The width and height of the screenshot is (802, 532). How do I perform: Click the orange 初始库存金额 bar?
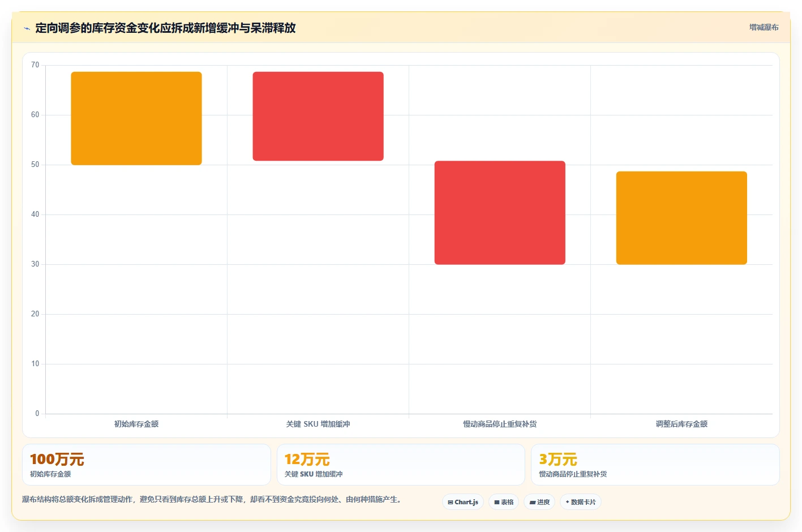coord(136,118)
